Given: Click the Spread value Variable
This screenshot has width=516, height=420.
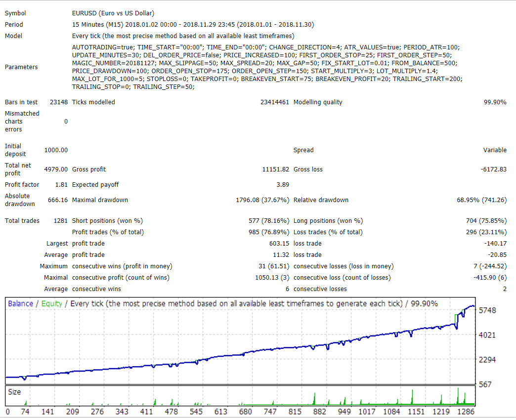Looking at the screenshot, I should (x=495, y=150).
